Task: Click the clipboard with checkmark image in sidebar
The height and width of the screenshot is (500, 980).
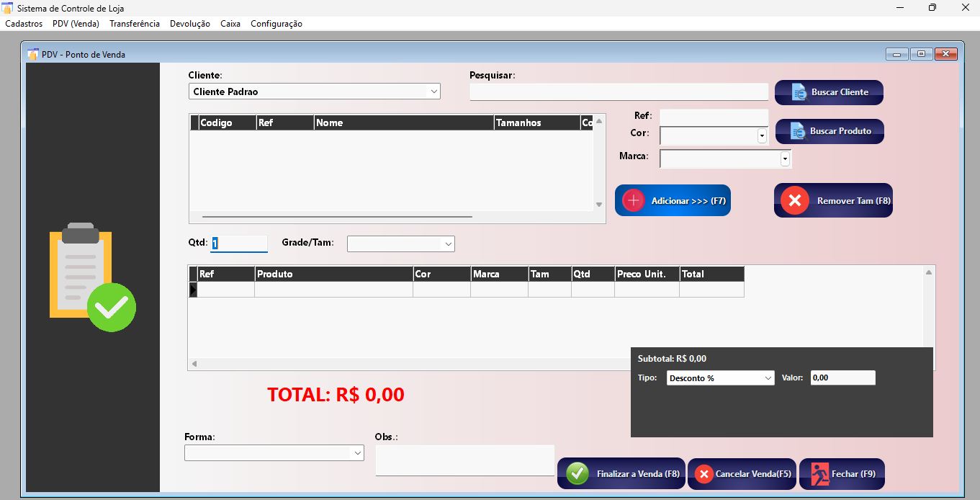Action: [x=91, y=277]
